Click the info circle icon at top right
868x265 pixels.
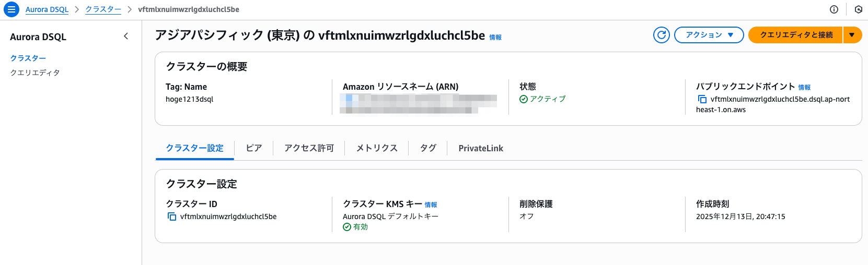(834, 9)
